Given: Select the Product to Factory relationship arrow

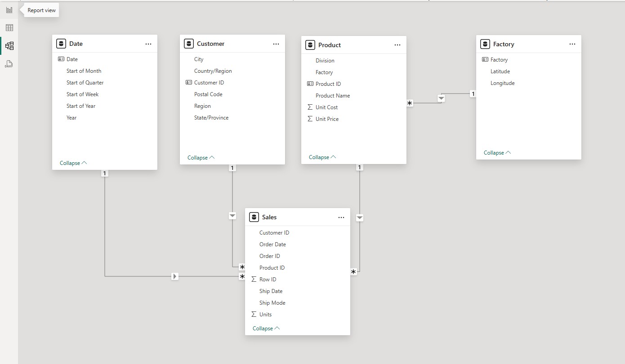Looking at the screenshot, I should tap(442, 98).
